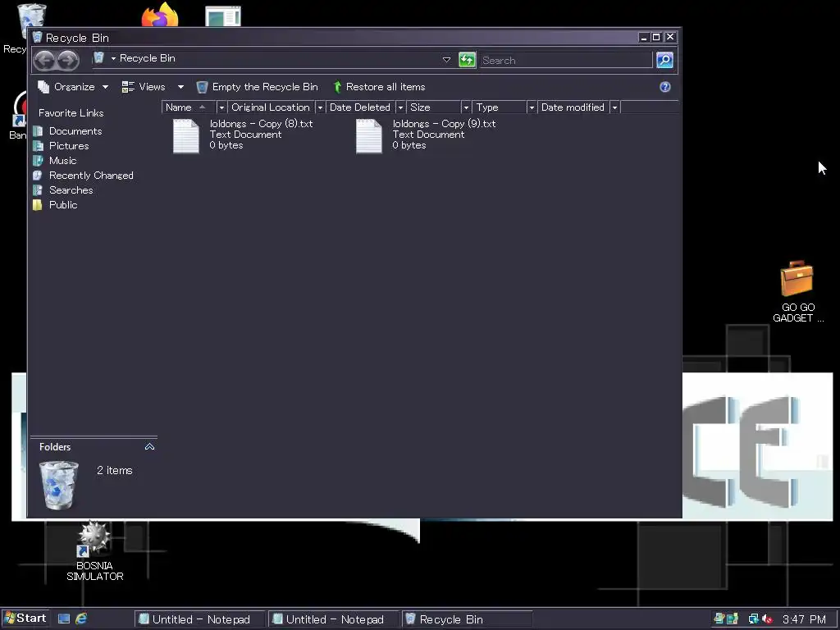
Task: Sort by the Name column header
Action: [x=189, y=107]
